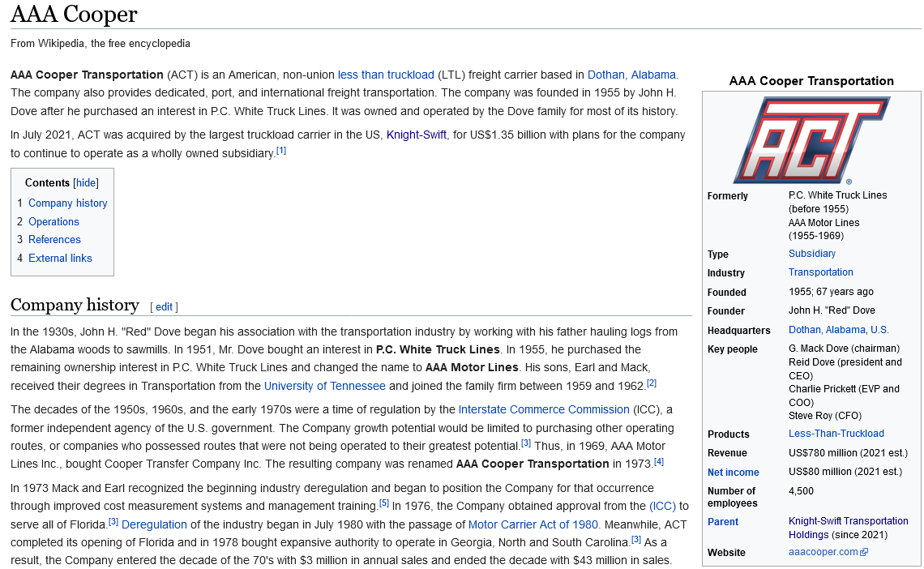Open citation [4] after 'in 1973'
Viewport: 924px width, 569px height.
pyautogui.click(x=659, y=462)
